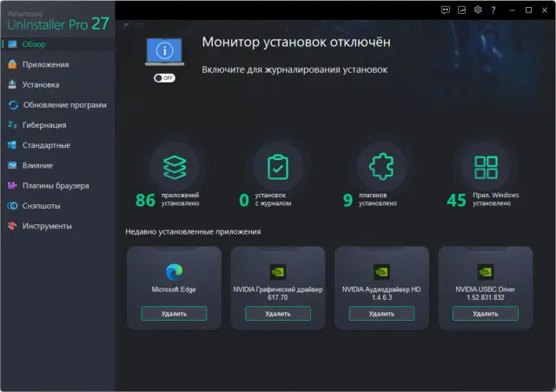
Task: Open settings gear in title bar
Action: click(x=478, y=10)
